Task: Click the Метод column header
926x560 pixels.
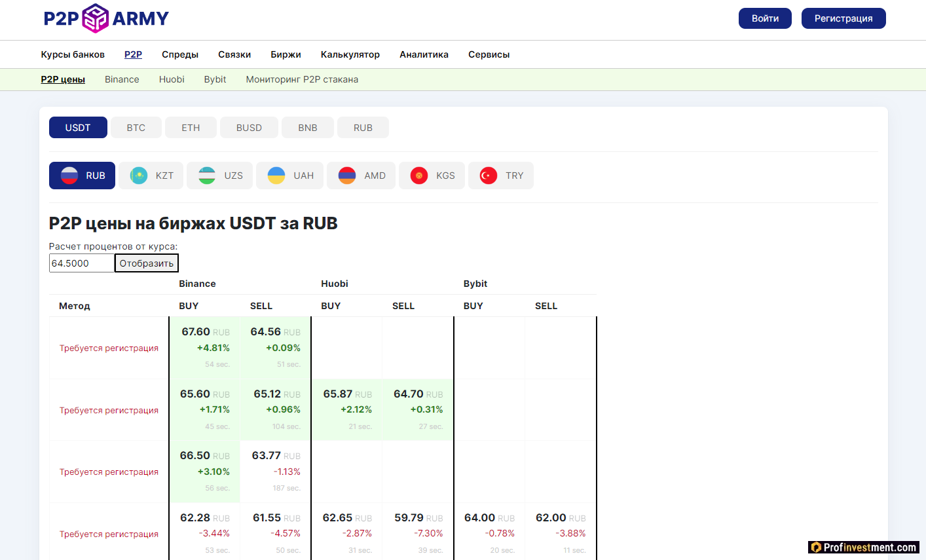Action: point(75,306)
